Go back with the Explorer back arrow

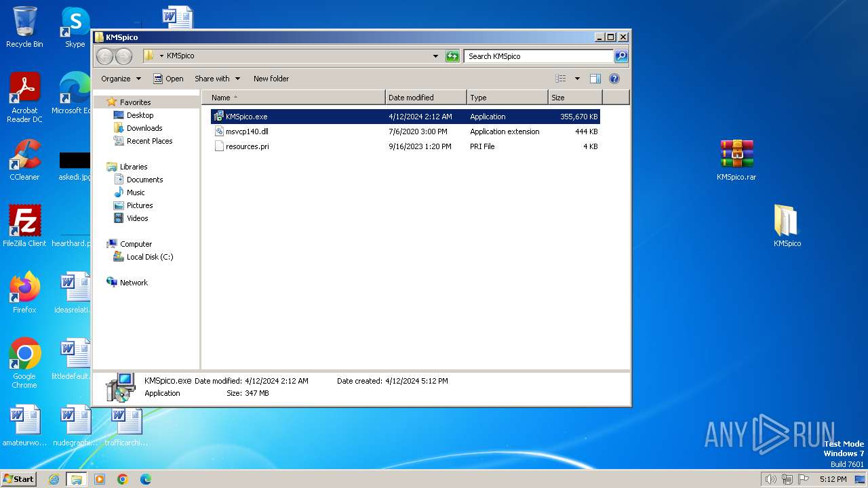click(x=105, y=56)
